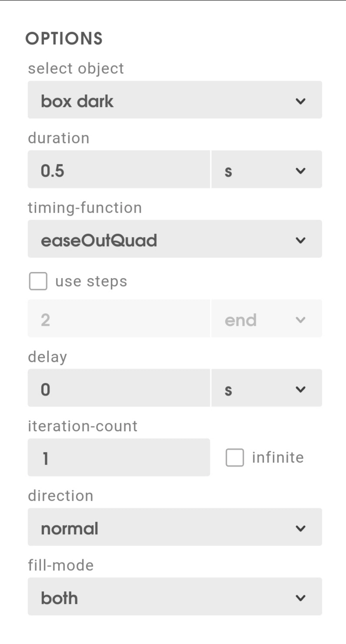Click the iteration-count input field
Viewport: 346px width, 644px height.
tap(119, 457)
